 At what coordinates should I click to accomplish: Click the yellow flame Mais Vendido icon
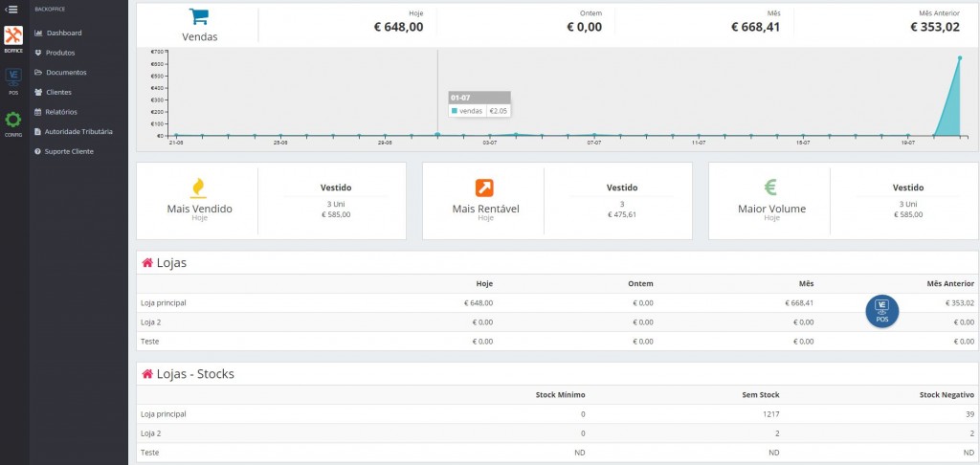[x=198, y=188]
